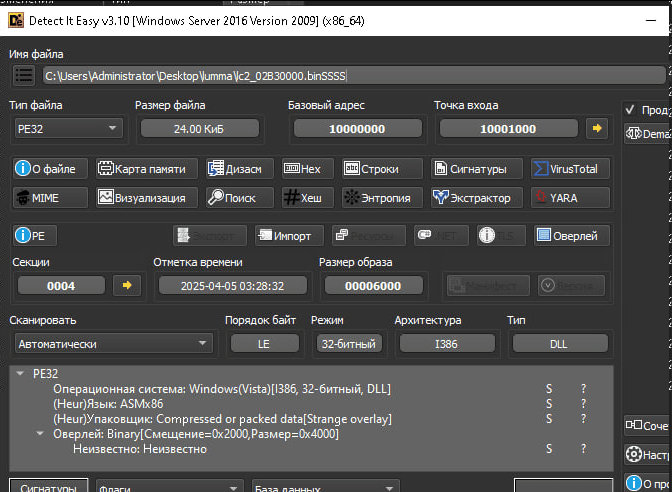Click the file size 24.00 КиБ button

tap(200, 129)
